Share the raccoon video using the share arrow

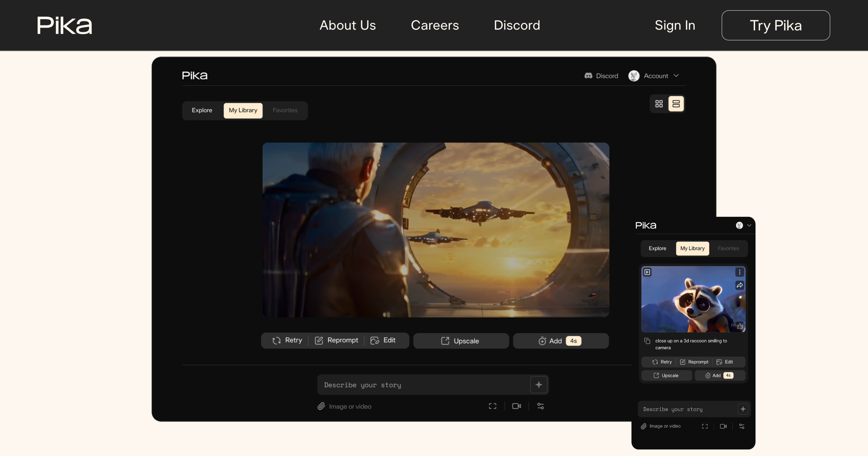point(739,285)
